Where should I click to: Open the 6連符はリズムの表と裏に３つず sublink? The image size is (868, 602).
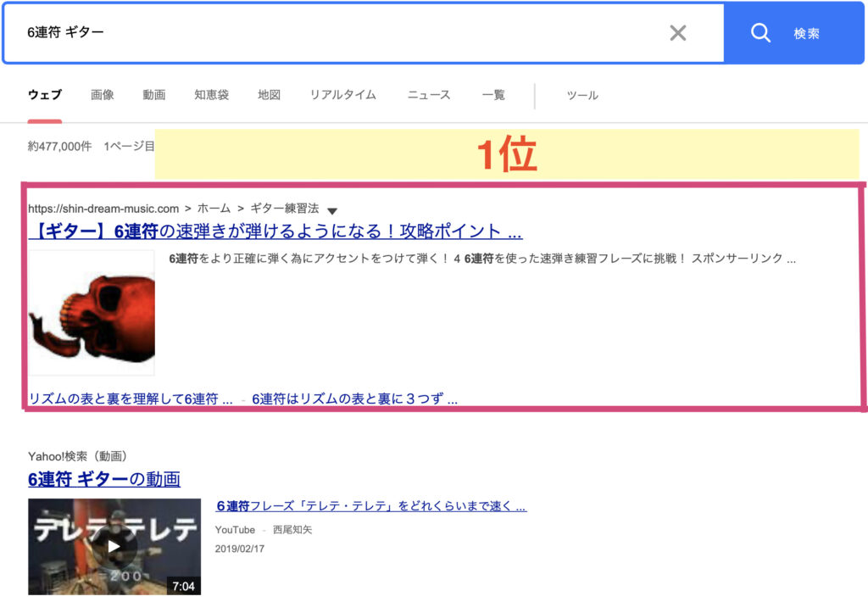tap(354, 399)
